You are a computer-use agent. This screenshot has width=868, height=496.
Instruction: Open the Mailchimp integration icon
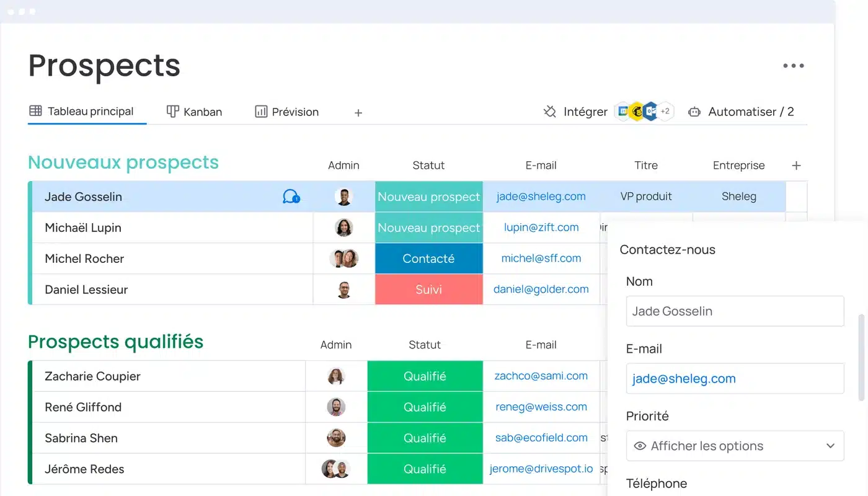tap(636, 112)
